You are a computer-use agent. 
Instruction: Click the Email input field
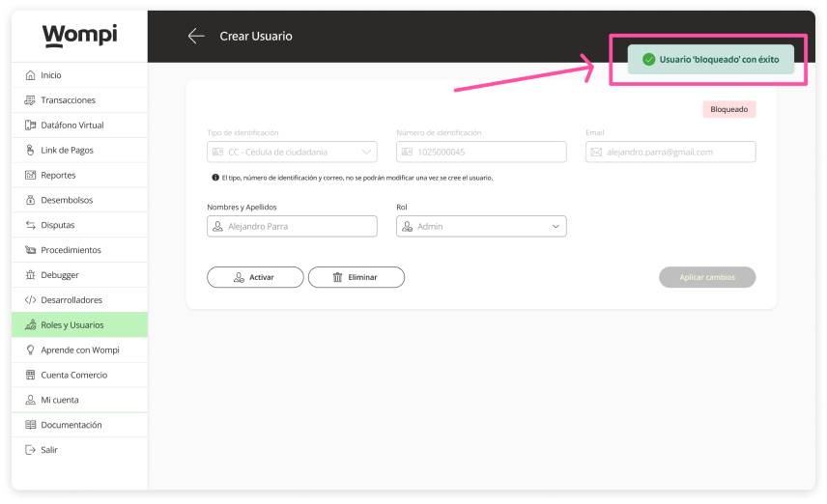(670, 152)
